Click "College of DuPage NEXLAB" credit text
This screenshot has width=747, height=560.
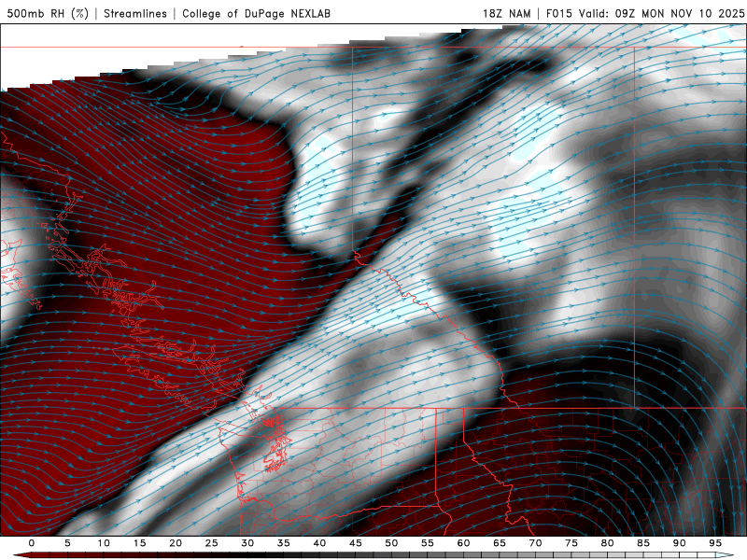click(x=256, y=13)
